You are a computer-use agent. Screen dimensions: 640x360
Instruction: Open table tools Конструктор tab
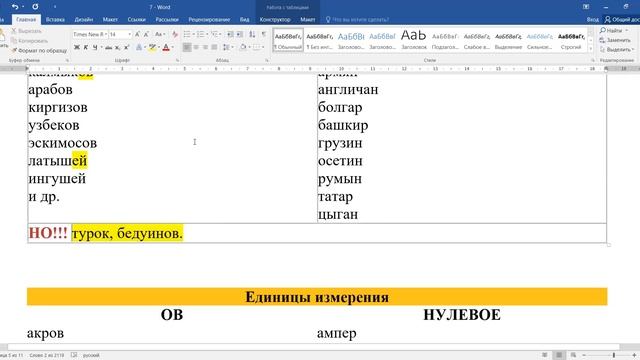point(275,19)
